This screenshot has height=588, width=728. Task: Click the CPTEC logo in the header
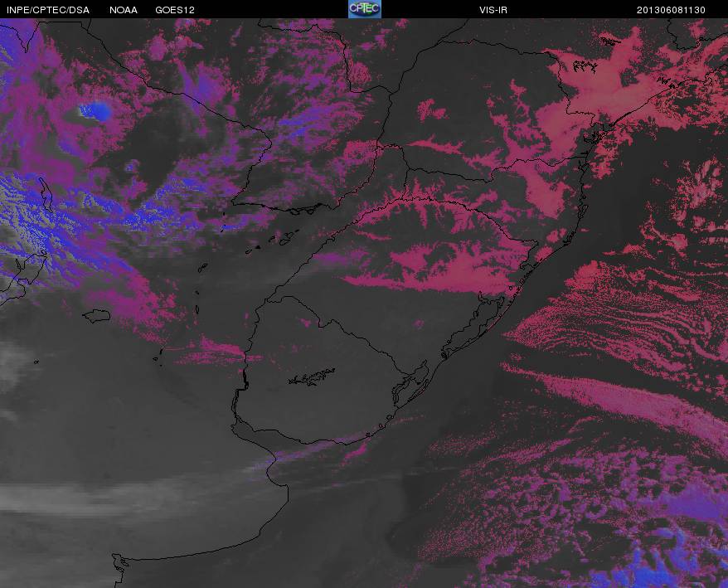coord(365,9)
